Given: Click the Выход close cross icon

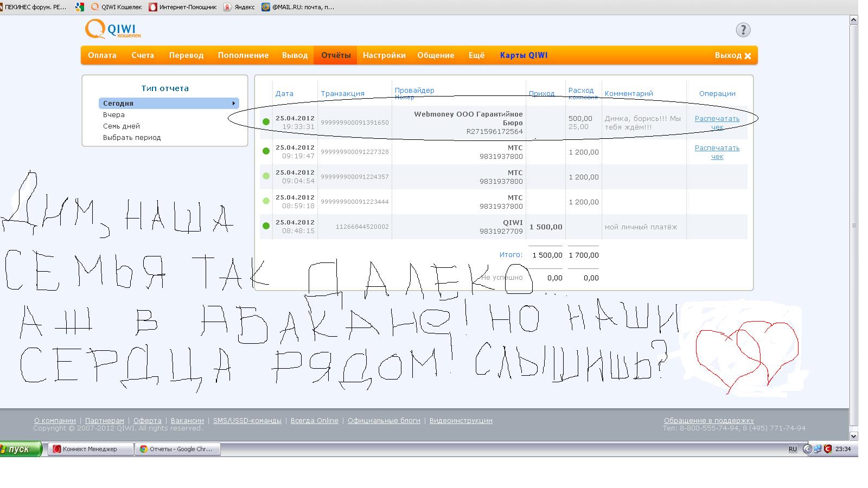Looking at the screenshot, I should pyautogui.click(x=748, y=56).
